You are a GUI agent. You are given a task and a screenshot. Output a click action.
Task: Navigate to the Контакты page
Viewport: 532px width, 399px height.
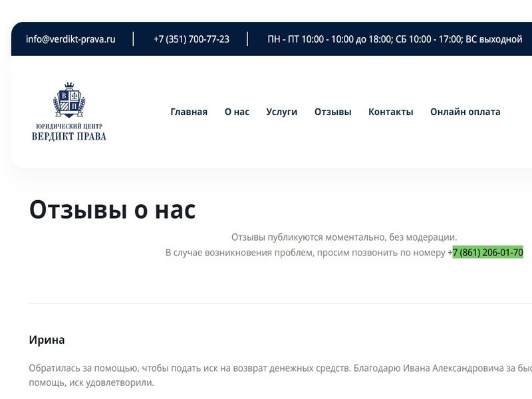(390, 112)
